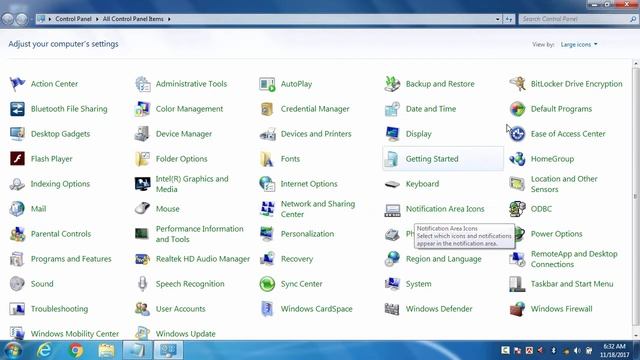Screen dimensions: 640x360
Task: Click the vertical scrollbar up arrow
Action: [636, 64]
